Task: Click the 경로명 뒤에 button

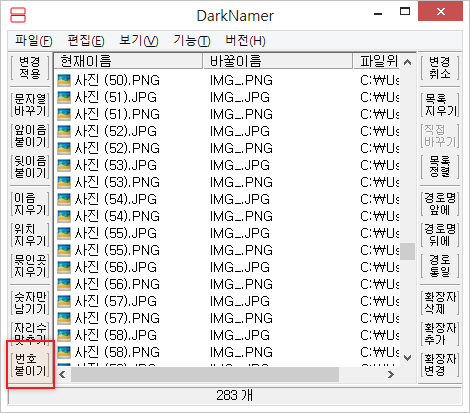Action: pyautogui.click(x=440, y=235)
